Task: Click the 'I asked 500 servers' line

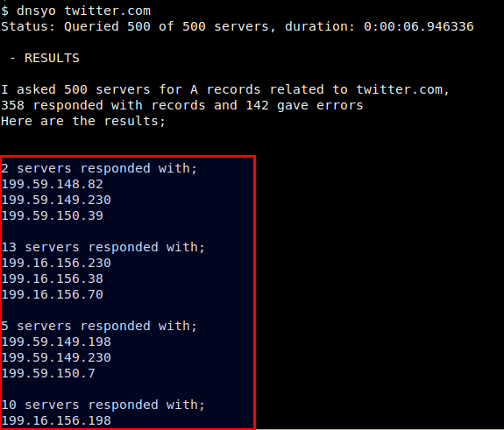Action: [225, 89]
